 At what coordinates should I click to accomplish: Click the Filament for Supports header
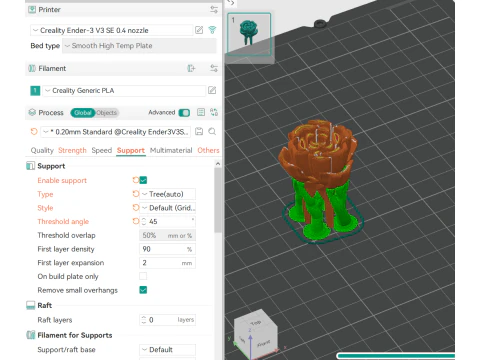[x=75, y=335]
